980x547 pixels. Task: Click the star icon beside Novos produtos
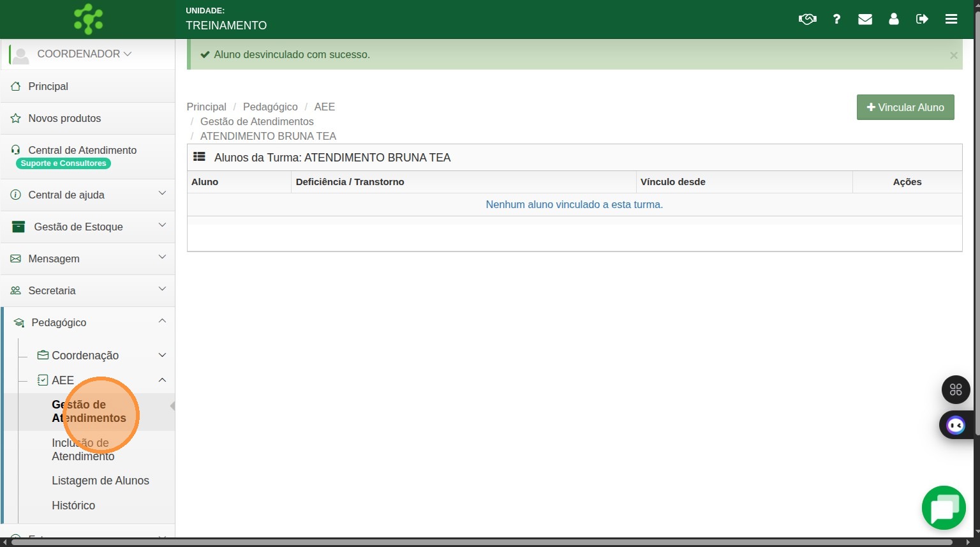pos(16,118)
